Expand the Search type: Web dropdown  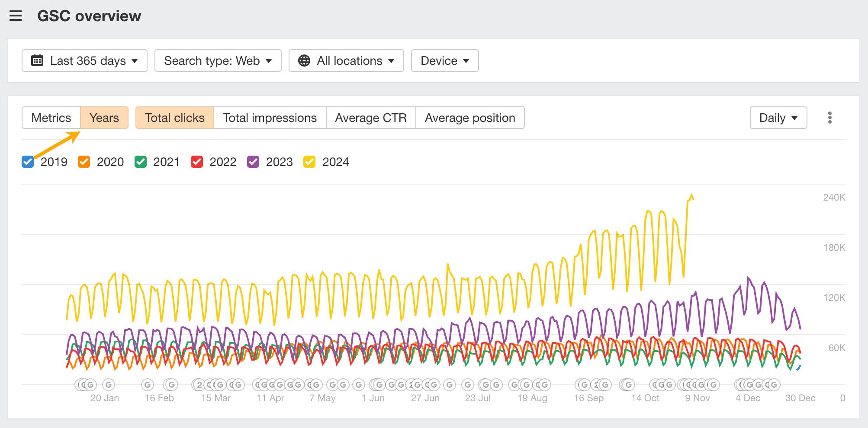(218, 61)
